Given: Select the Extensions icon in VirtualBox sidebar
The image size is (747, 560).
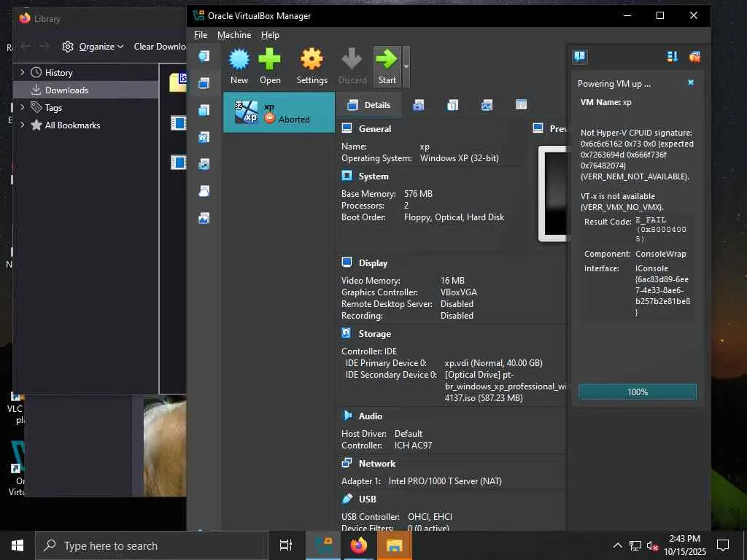Looking at the screenshot, I should (x=204, y=111).
